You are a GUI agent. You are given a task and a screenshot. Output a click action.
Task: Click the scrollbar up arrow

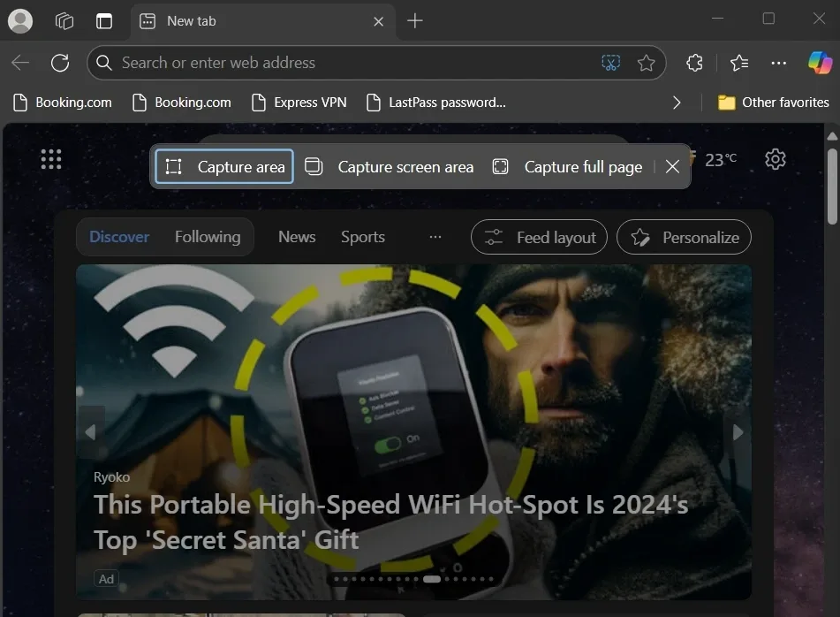pyautogui.click(x=832, y=136)
